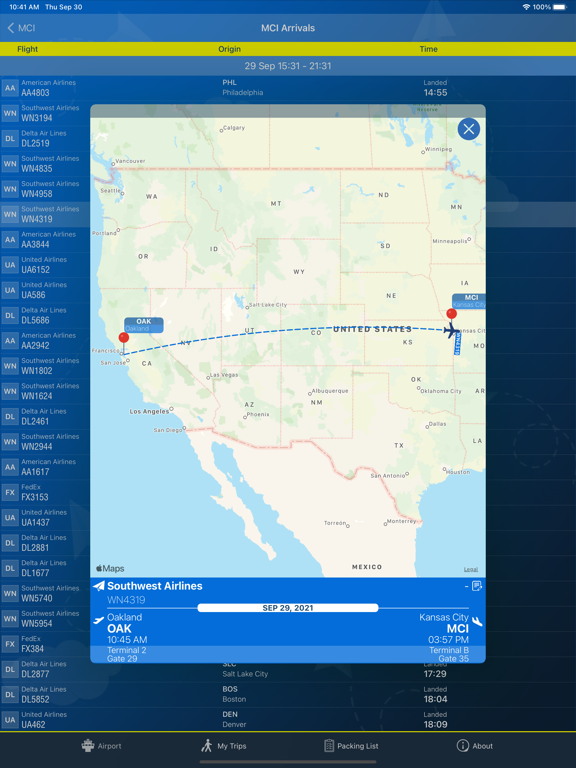
Task: Open the Packing List tab
Action: pos(351,746)
